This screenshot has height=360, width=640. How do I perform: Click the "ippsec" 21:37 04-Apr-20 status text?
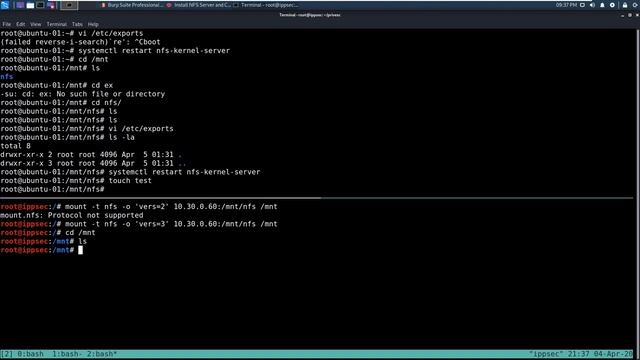(x=581, y=354)
